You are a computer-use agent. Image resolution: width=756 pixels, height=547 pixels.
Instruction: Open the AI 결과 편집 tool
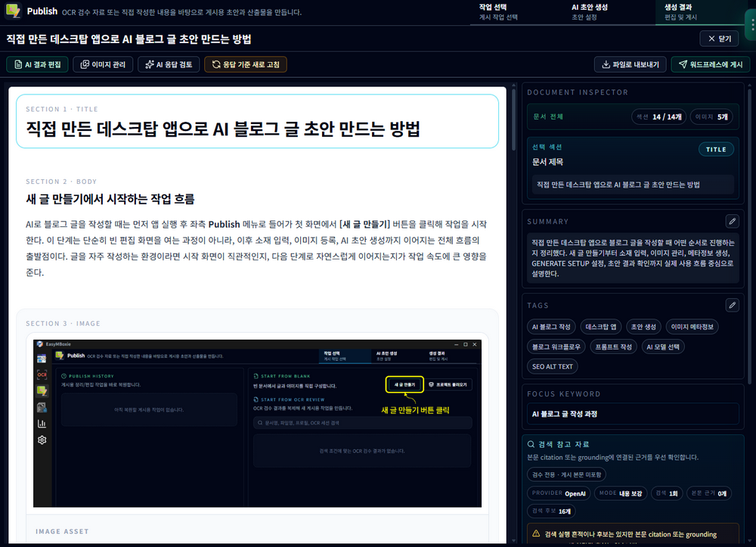tap(37, 64)
